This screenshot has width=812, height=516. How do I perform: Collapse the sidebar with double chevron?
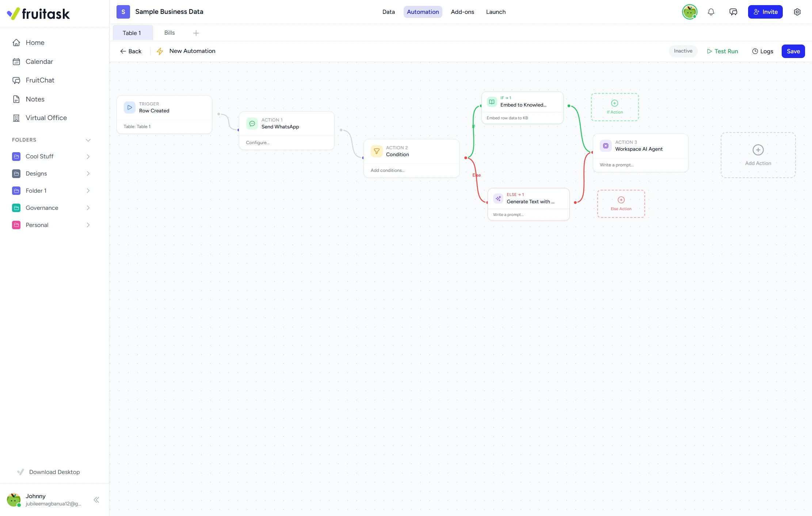[x=96, y=500]
